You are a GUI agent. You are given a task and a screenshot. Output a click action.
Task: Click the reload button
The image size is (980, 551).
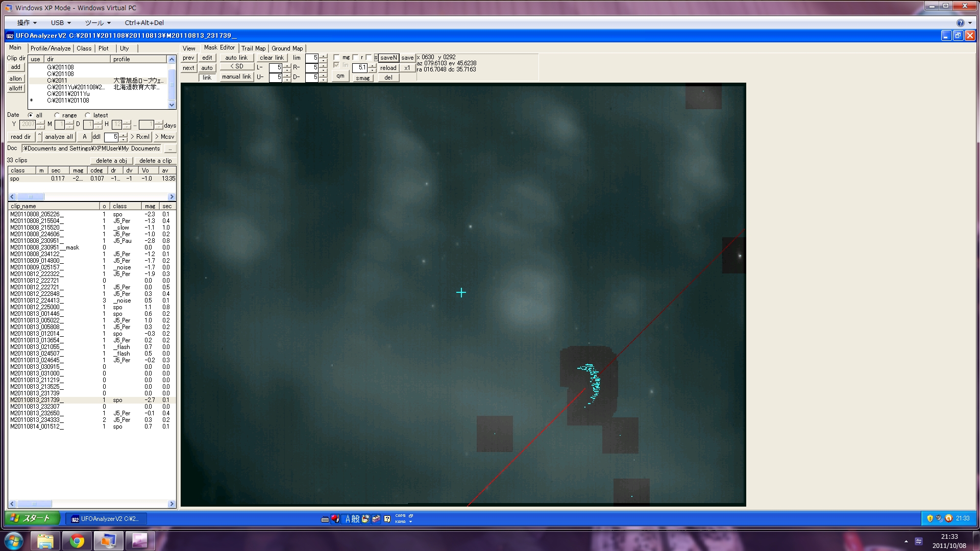click(x=388, y=68)
